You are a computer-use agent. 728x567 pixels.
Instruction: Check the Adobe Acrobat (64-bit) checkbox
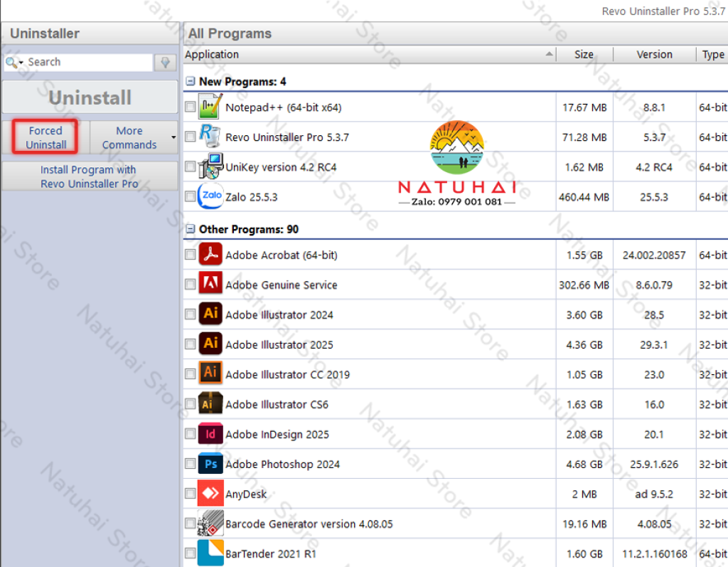tap(190, 255)
